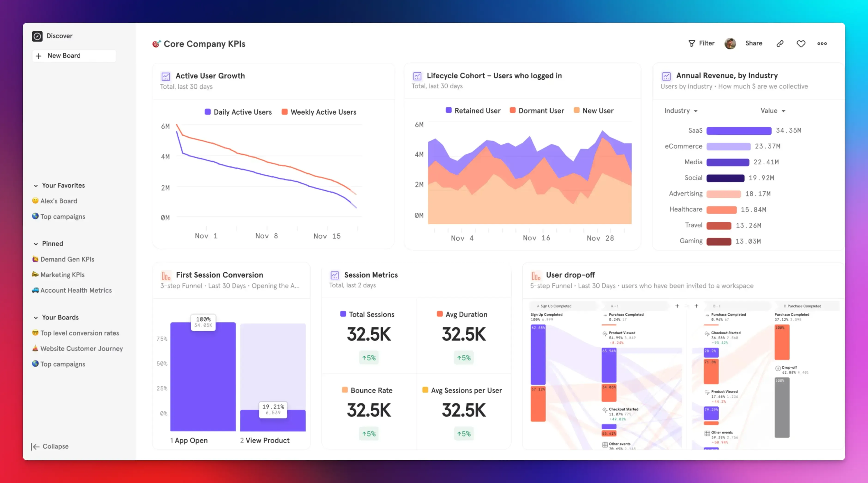868x483 pixels.
Task: Open the Industry sort dropdown
Action: coord(681,111)
